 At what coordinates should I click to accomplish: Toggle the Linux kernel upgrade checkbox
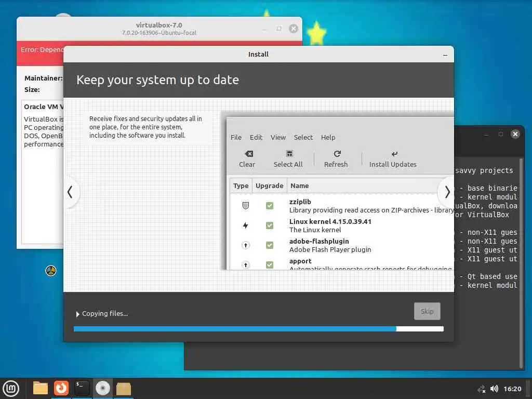tap(270, 225)
